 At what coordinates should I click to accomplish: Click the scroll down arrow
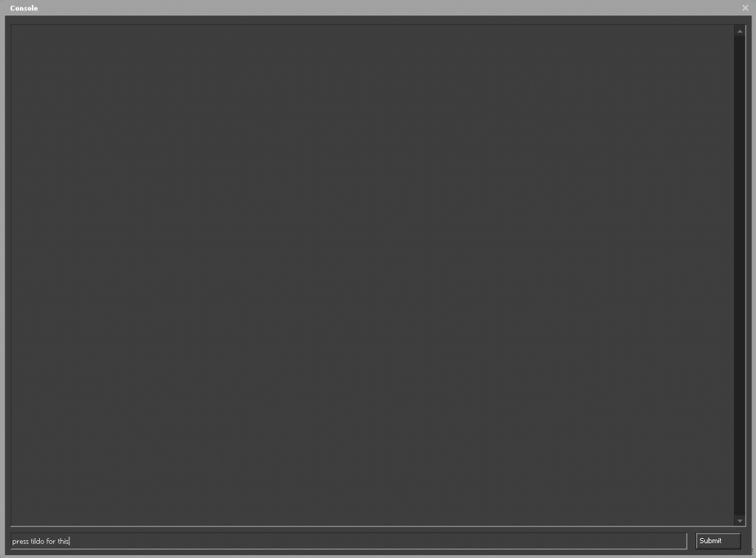tap(740, 521)
